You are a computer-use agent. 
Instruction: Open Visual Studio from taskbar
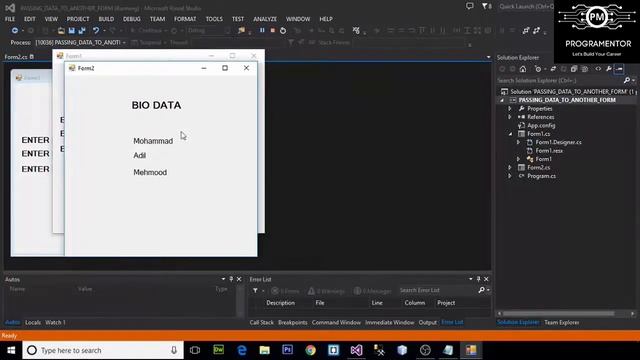[x=356, y=350]
